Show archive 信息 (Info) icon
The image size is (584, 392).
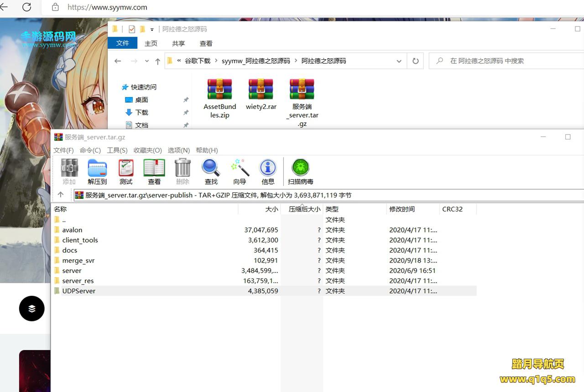tap(268, 171)
